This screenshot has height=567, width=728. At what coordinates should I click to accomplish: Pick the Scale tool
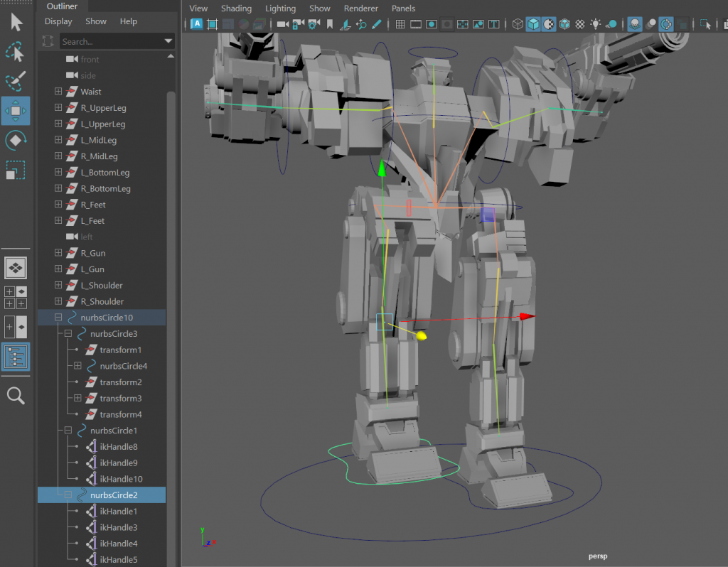16,170
